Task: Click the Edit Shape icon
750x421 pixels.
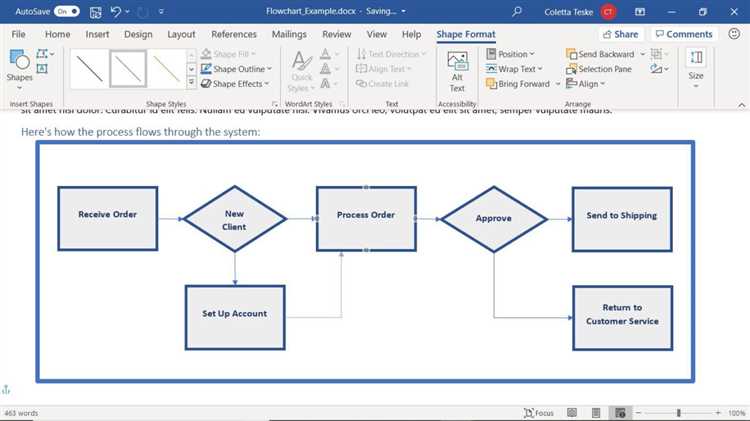Action: coord(43,54)
